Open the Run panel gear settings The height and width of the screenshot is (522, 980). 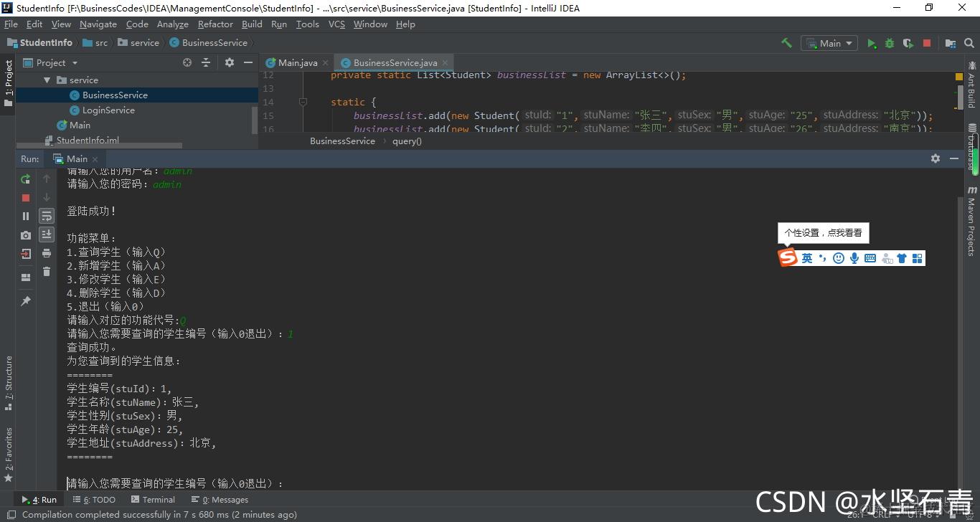coord(936,158)
